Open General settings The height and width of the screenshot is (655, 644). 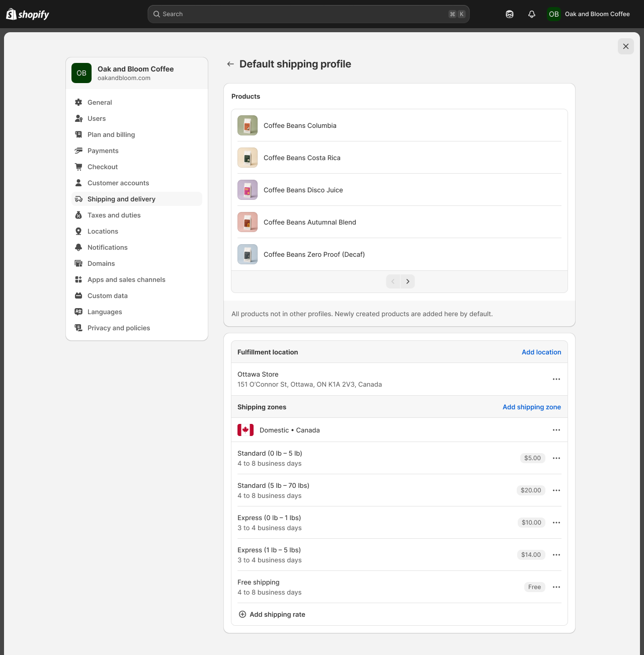[137, 102]
